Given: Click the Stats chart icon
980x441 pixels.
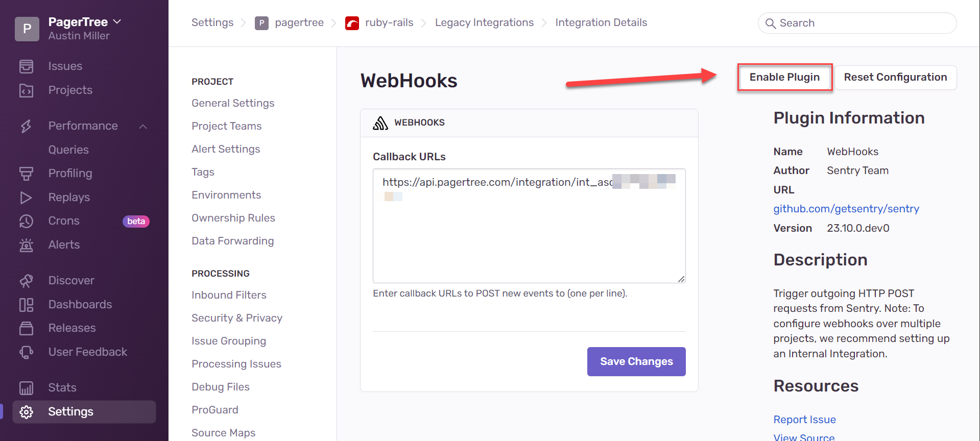Looking at the screenshot, I should [26, 388].
